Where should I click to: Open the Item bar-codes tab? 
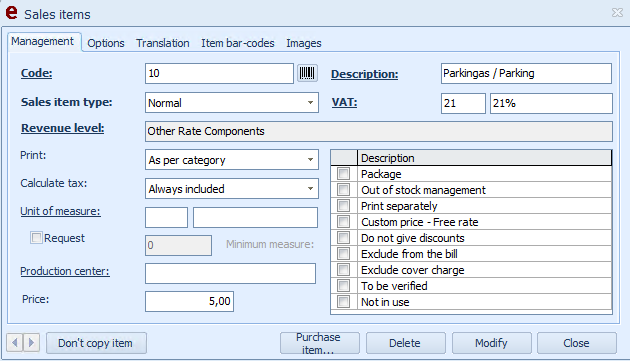coord(237,43)
